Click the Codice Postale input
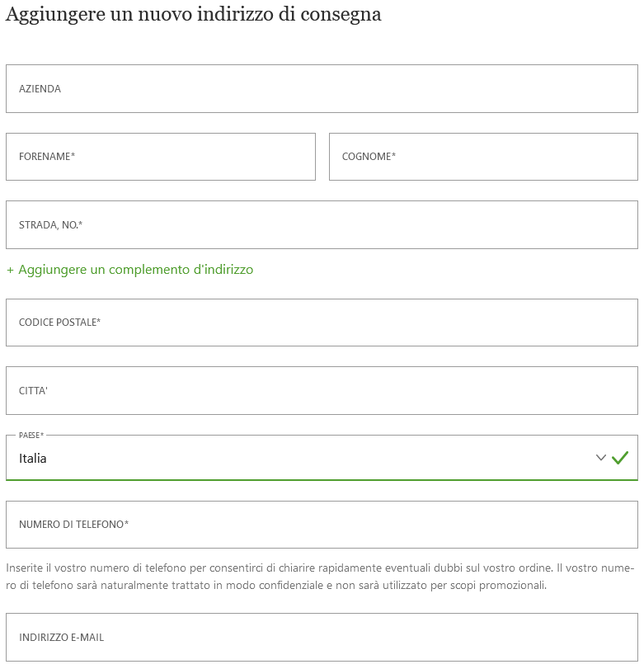Screen dimensions: 644x669 pyautogui.click(x=322, y=323)
